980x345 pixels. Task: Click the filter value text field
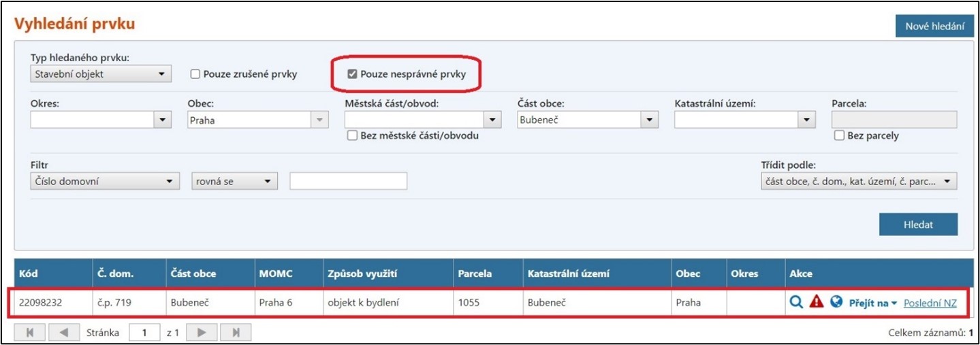[x=348, y=182]
